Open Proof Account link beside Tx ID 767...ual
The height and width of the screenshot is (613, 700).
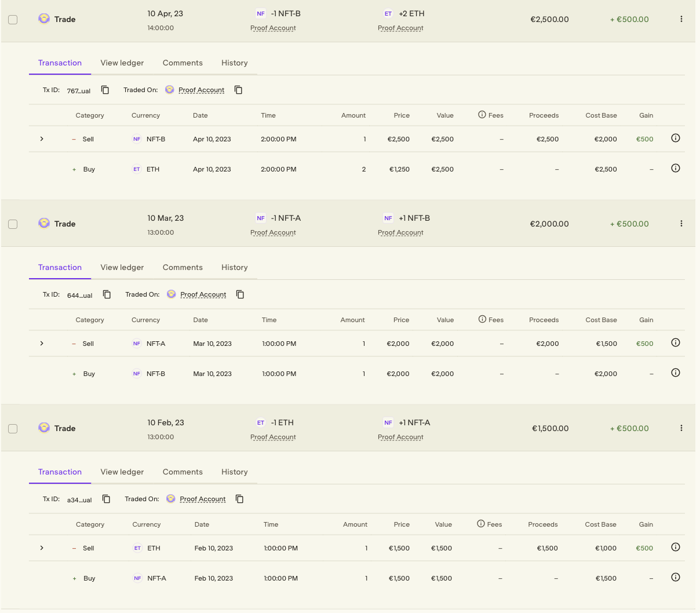coord(201,90)
